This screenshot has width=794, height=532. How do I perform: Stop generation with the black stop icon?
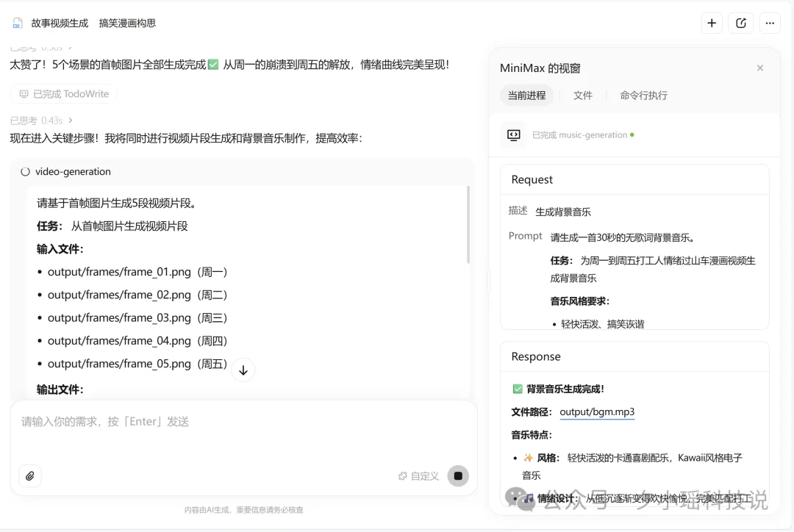coord(458,476)
